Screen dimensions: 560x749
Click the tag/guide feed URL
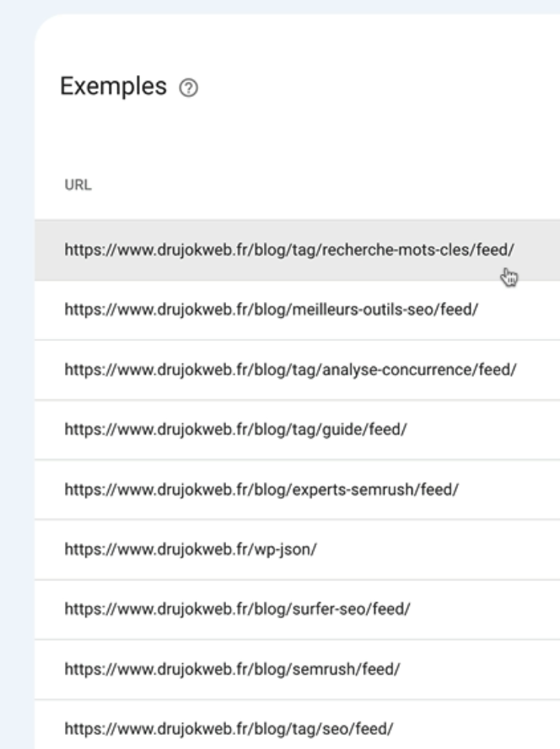(x=235, y=429)
